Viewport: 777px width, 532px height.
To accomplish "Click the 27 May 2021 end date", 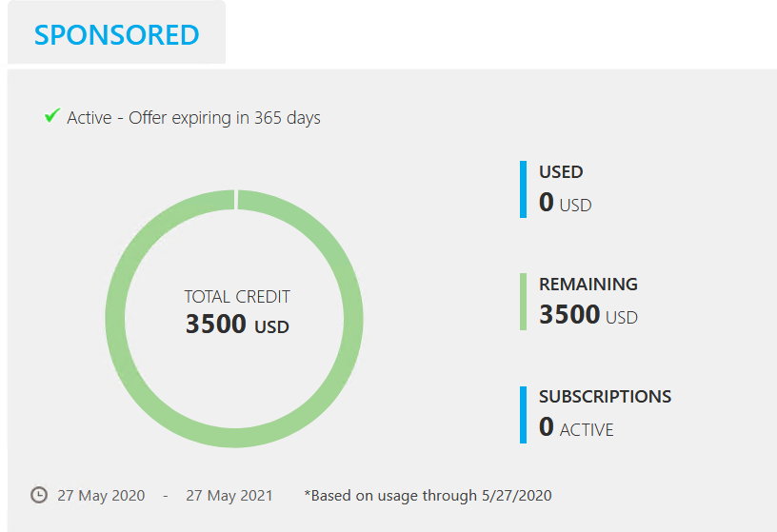I will coord(229,495).
